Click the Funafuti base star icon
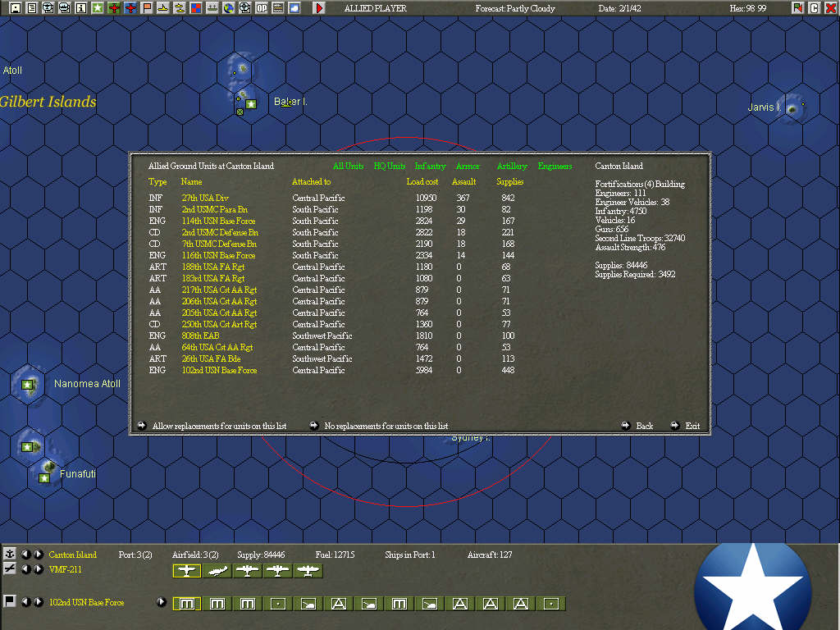Image resolution: width=840 pixels, height=630 pixels. point(44,478)
